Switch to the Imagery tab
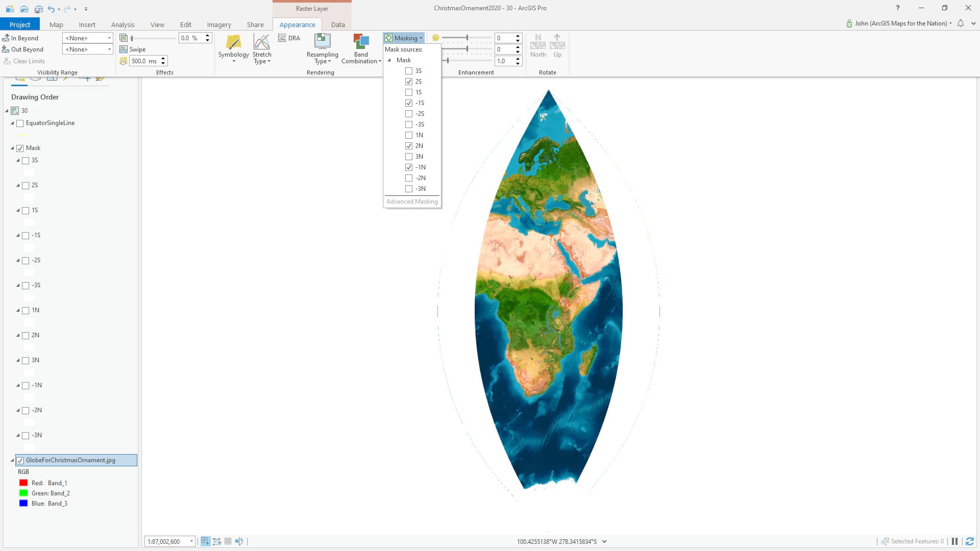 (x=219, y=24)
